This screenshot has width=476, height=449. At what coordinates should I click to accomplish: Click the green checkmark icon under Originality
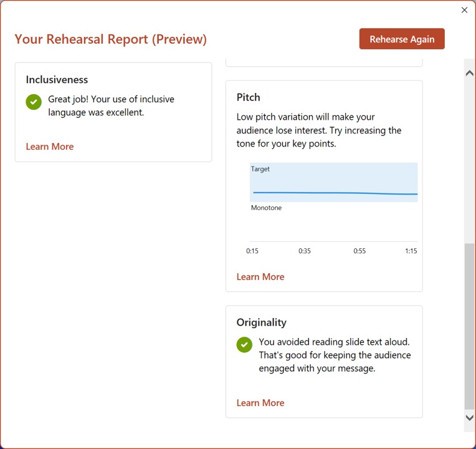[x=244, y=344]
